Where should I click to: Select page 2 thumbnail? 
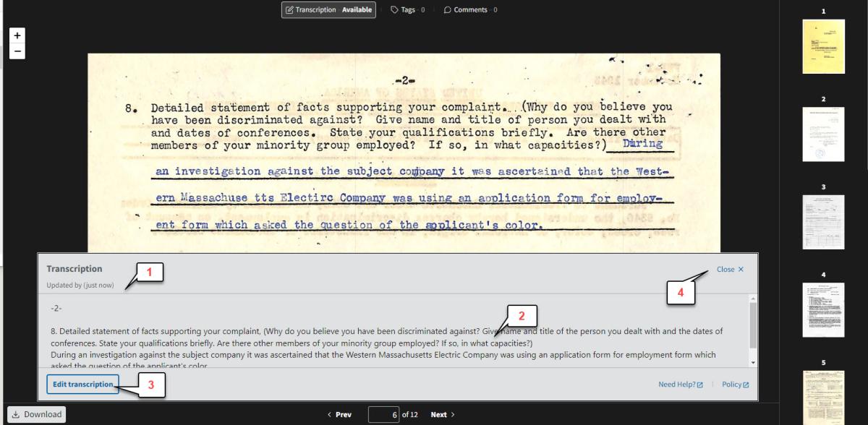tap(823, 134)
